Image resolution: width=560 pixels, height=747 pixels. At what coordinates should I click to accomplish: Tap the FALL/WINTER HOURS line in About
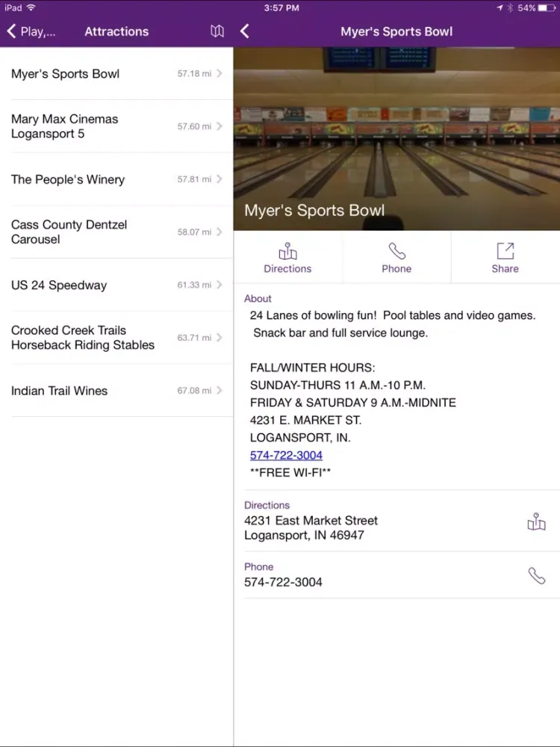[x=312, y=368]
